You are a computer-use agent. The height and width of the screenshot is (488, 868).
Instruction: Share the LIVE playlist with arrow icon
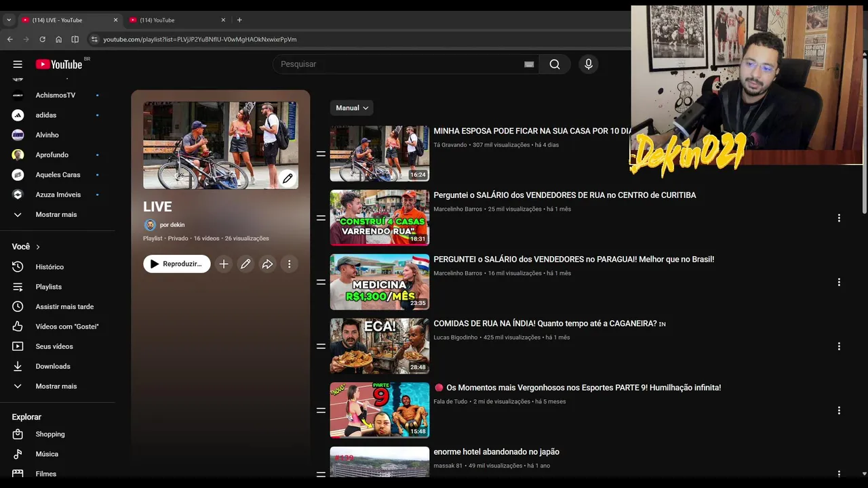pos(267,264)
